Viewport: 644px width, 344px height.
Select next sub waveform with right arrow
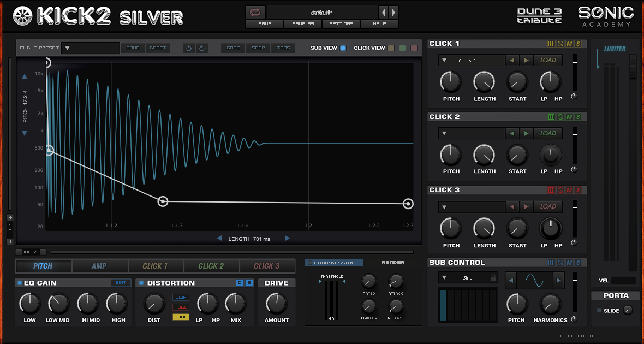(558, 281)
